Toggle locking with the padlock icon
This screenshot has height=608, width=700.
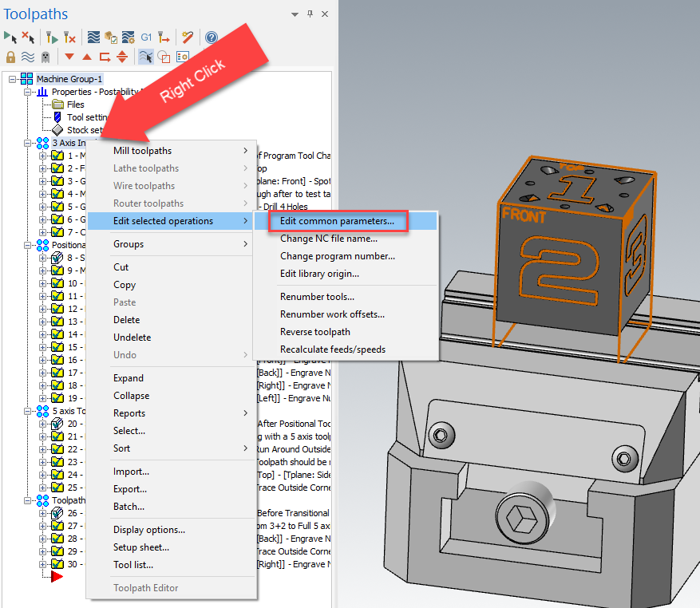pyautogui.click(x=10, y=57)
